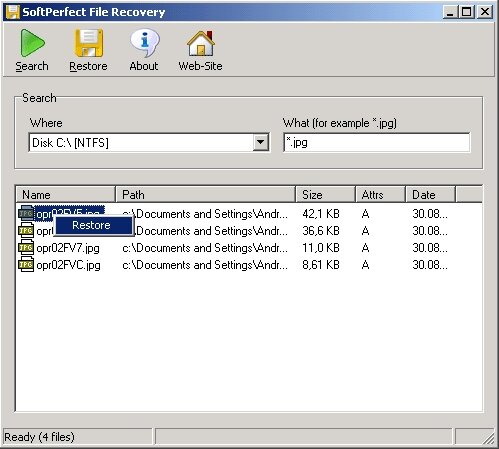The image size is (499, 449).
Task: Click the JPG icon of the 36,6 KB file
Action: [x=26, y=231]
